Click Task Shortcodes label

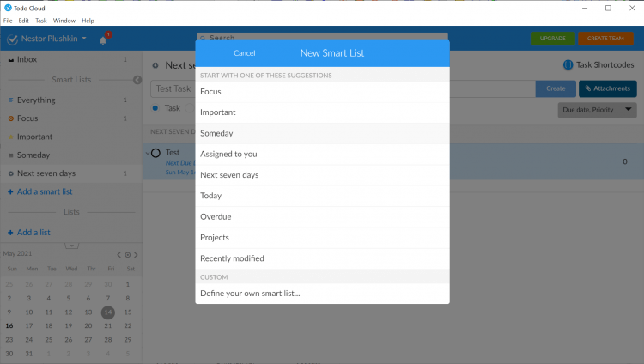(x=605, y=65)
